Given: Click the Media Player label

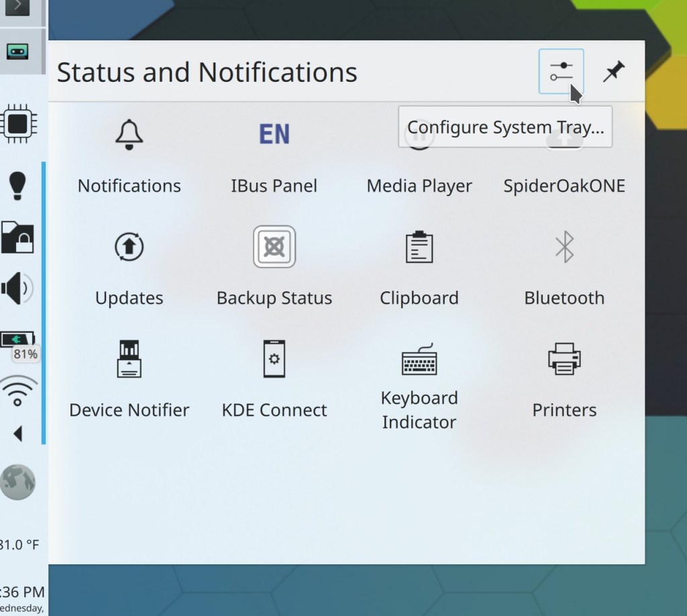Looking at the screenshot, I should coord(419,186).
